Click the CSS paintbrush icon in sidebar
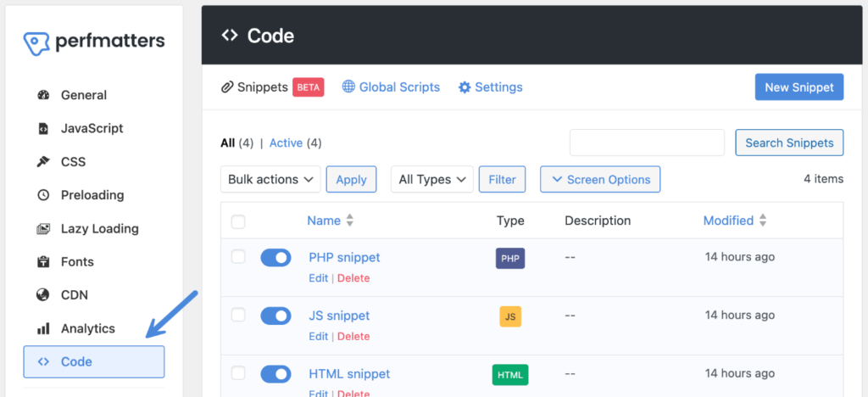 43,162
